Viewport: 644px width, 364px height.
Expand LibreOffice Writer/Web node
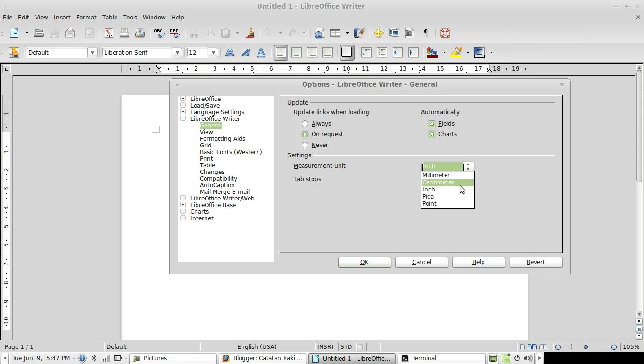tap(183, 198)
